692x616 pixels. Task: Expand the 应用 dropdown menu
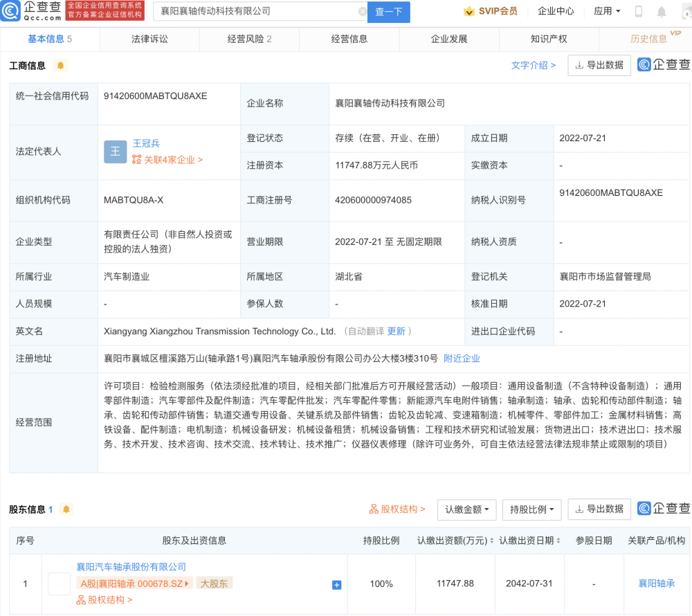[x=607, y=12]
